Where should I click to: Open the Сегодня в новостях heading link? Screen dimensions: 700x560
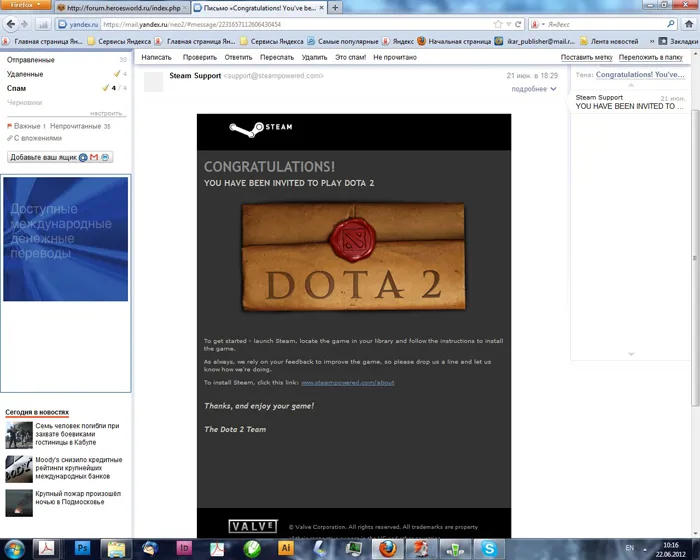tap(37, 412)
